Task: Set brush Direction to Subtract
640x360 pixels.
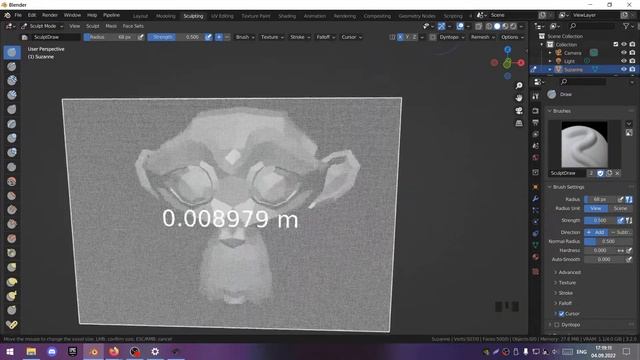Action: coord(620,232)
